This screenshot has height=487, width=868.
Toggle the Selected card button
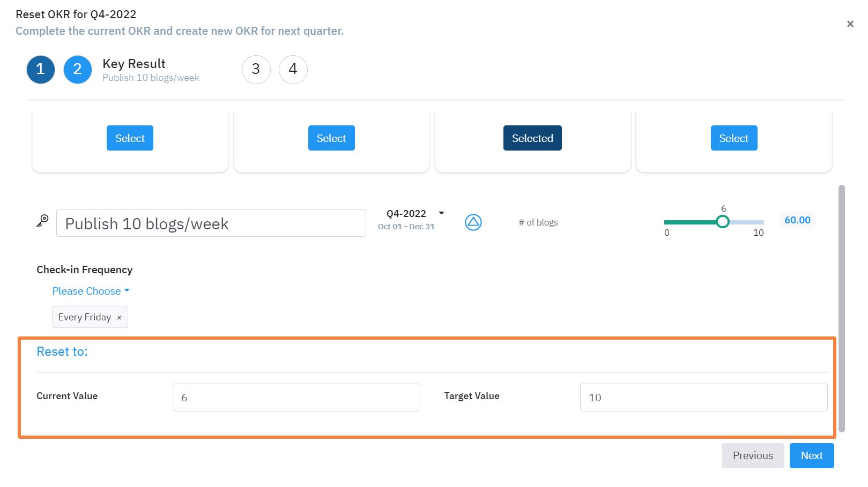tap(532, 138)
